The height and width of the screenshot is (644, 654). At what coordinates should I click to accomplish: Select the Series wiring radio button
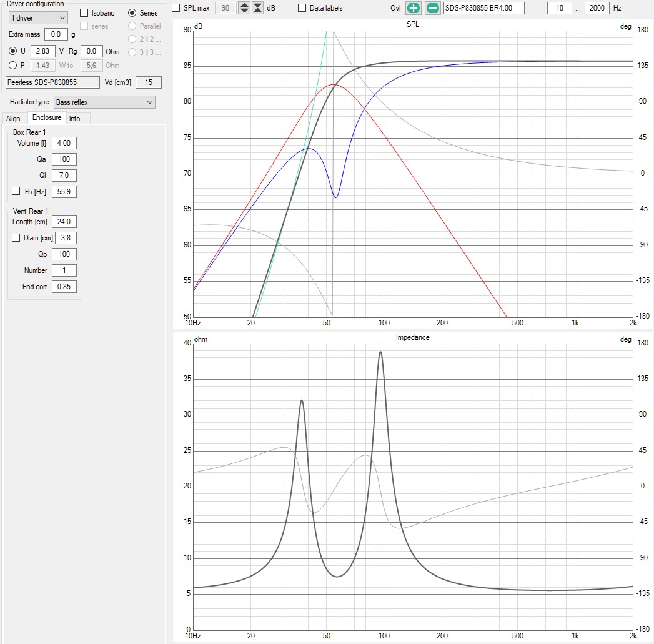pyautogui.click(x=132, y=13)
